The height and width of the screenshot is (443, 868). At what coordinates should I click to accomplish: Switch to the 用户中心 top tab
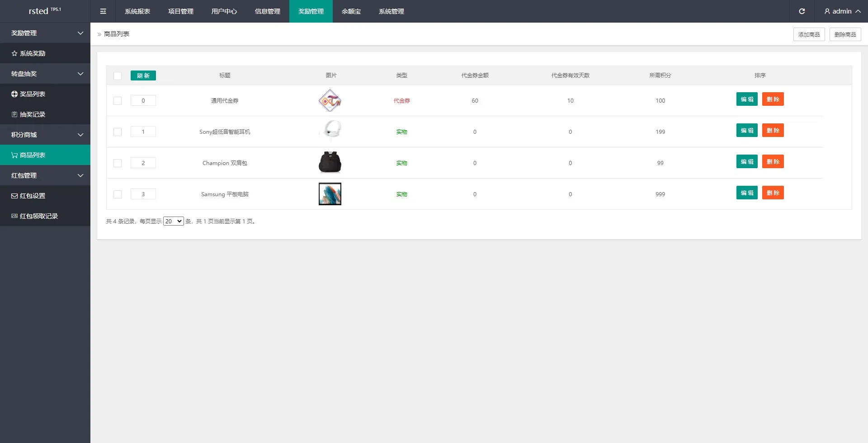(x=224, y=11)
